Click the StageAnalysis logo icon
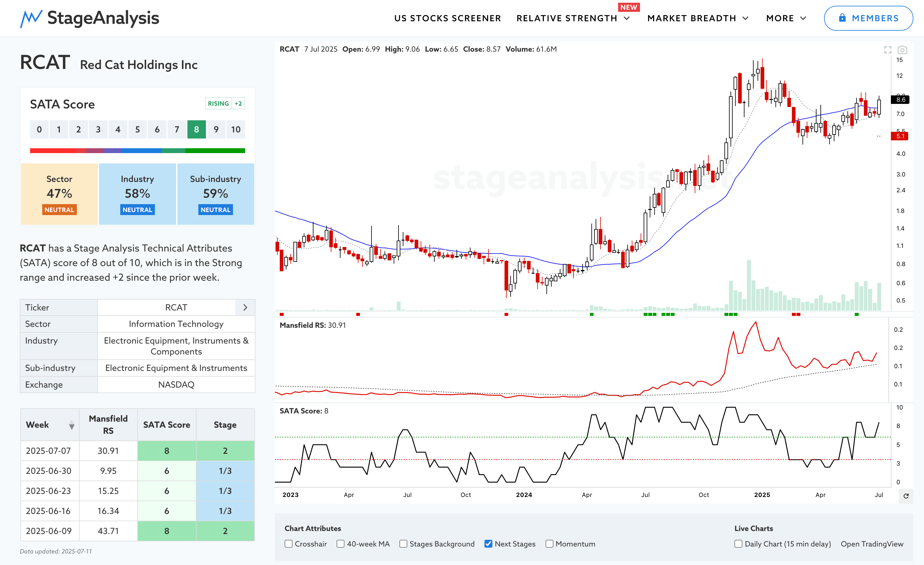 (x=31, y=18)
